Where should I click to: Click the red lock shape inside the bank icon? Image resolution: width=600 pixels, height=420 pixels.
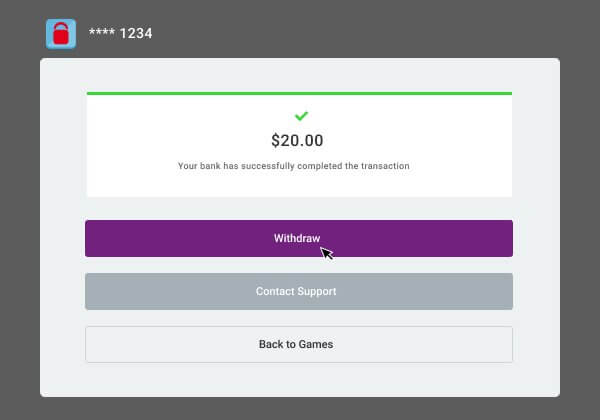(x=61, y=34)
